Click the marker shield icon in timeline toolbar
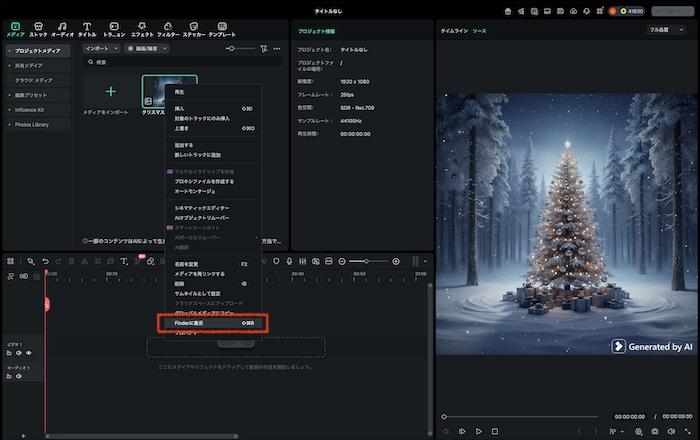This screenshot has width=700, height=440. coord(276,261)
